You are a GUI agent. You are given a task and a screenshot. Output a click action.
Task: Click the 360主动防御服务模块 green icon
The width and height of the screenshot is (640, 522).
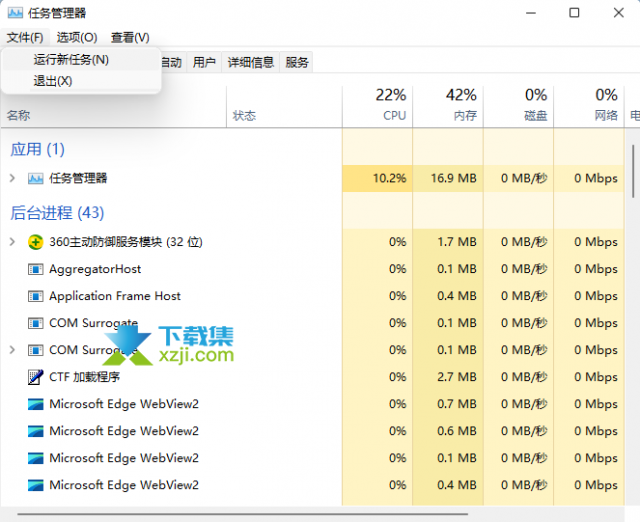36,242
